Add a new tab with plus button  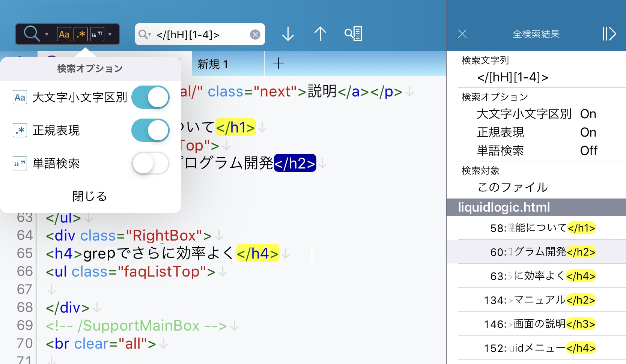(278, 63)
